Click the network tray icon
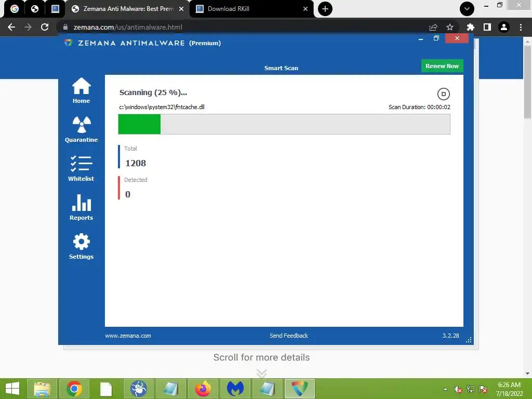The width and height of the screenshot is (532, 399). 471,389
